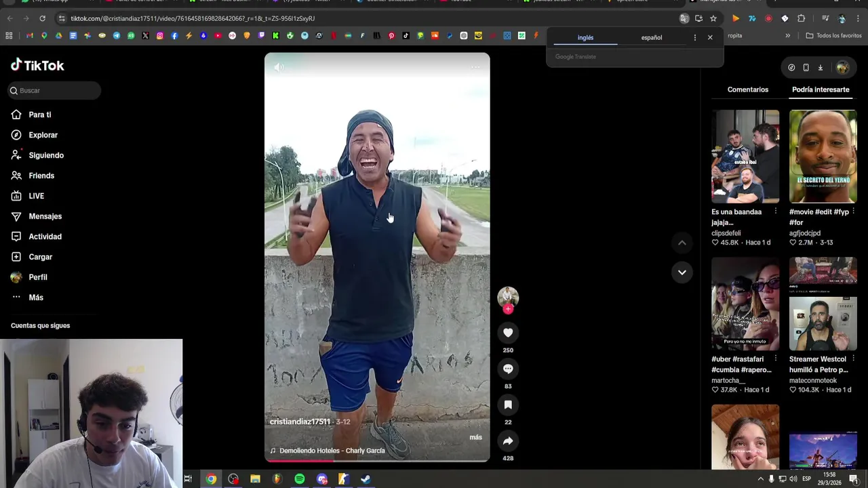Go to previous video arrow

tap(682, 243)
